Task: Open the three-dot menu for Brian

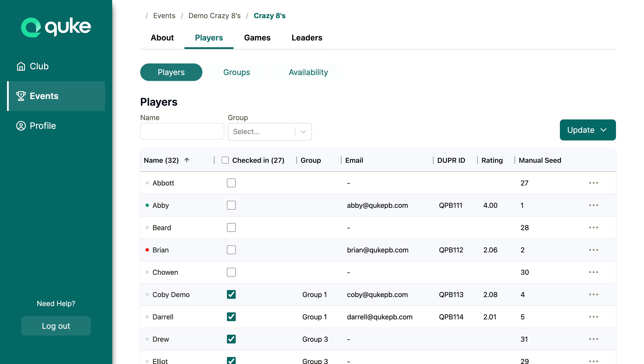Action: (x=593, y=250)
